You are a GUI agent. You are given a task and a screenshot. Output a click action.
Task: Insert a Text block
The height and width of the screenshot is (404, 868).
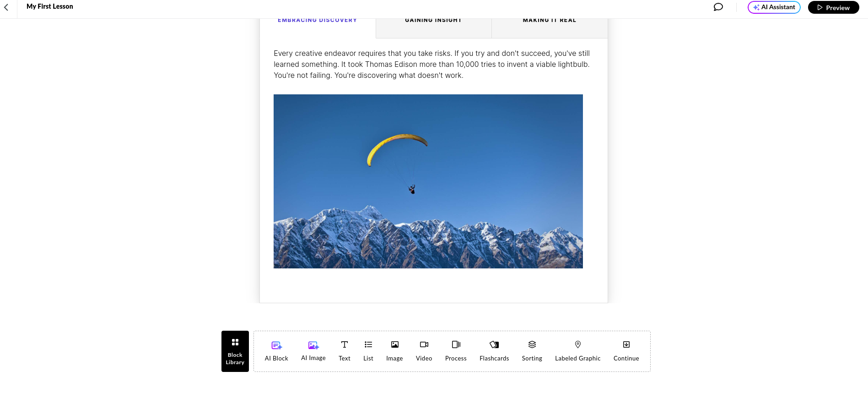[x=345, y=351]
